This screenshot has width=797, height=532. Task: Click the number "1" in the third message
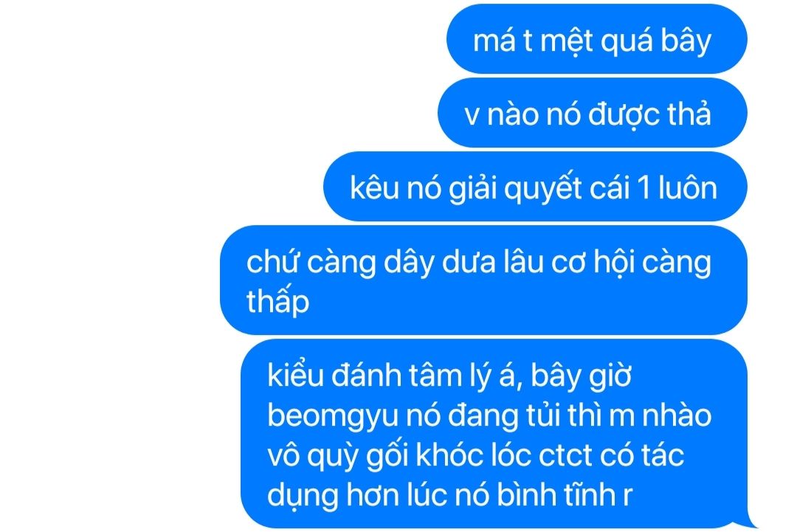click(643, 188)
